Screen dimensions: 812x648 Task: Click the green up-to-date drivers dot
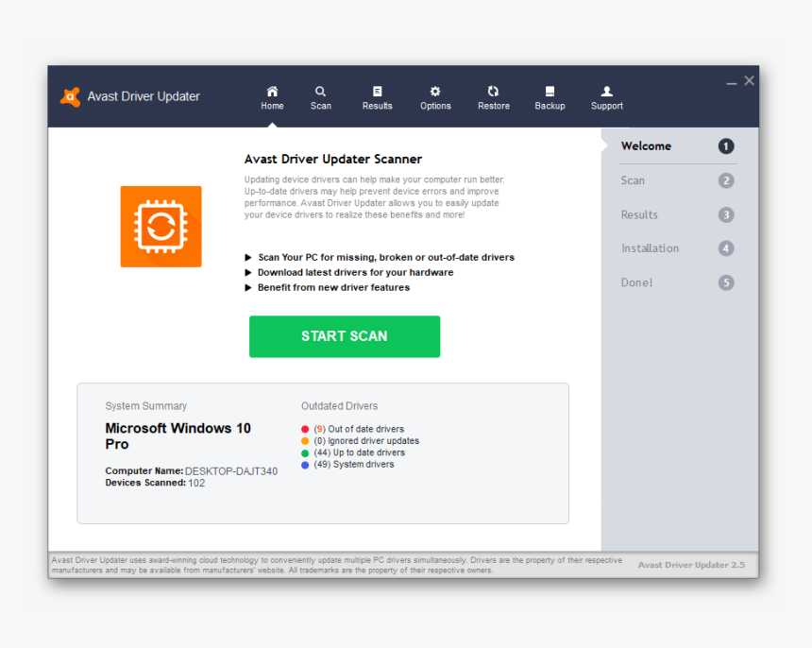(305, 452)
